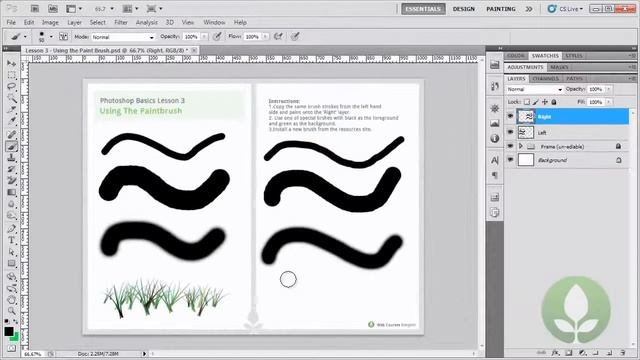The height and width of the screenshot is (360, 640).
Task: Open the Analysis menu
Action: (147, 22)
